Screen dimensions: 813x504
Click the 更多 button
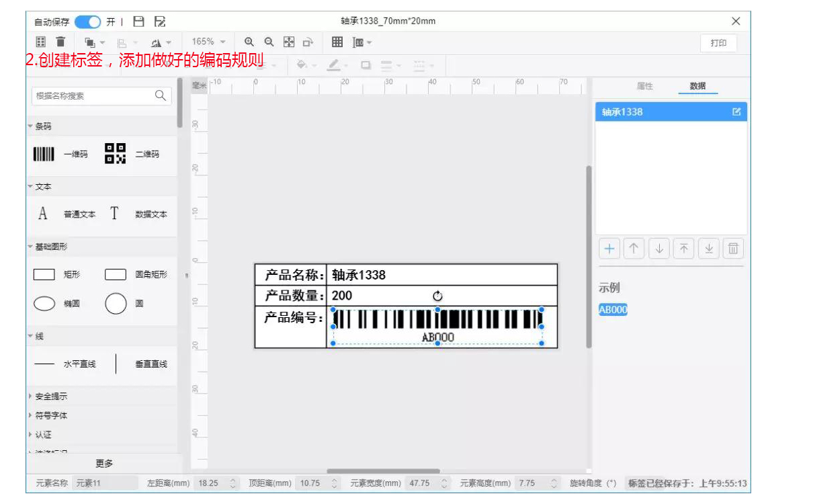click(104, 464)
